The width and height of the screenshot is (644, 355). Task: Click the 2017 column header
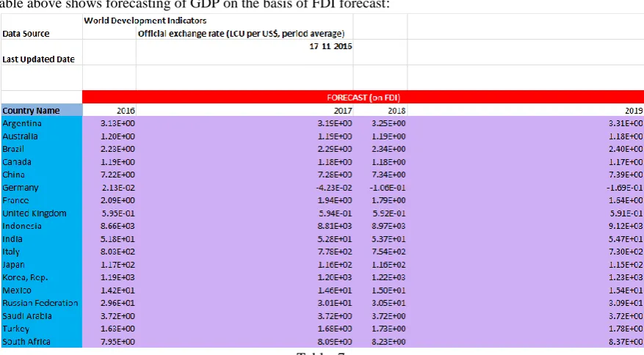(343, 111)
